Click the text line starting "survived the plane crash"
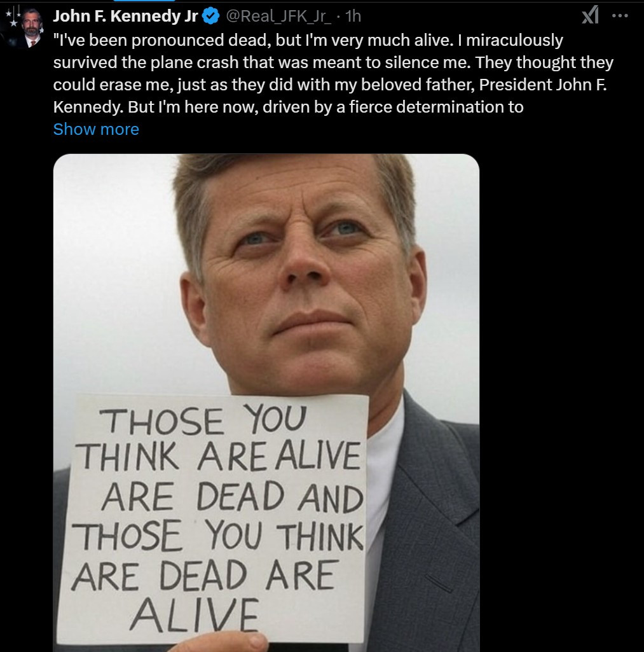The width and height of the screenshot is (644, 652). 332,62
